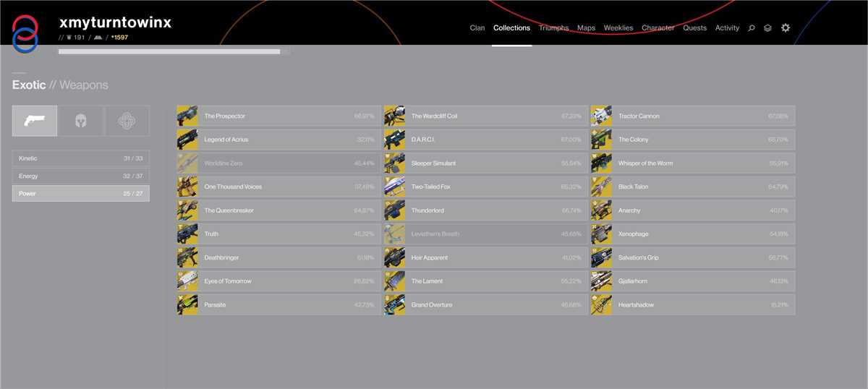Switch to the Weeklies tab
The height and width of the screenshot is (389, 868).
coord(618,28)
